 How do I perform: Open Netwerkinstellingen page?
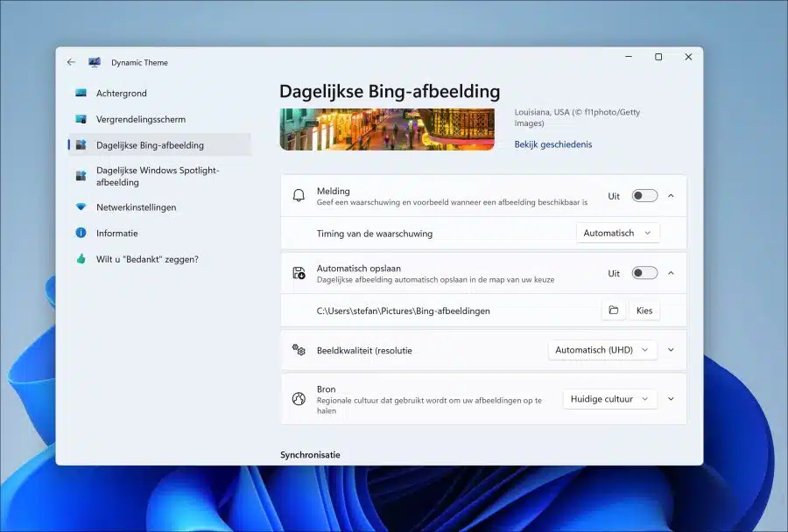click(160, 207)
